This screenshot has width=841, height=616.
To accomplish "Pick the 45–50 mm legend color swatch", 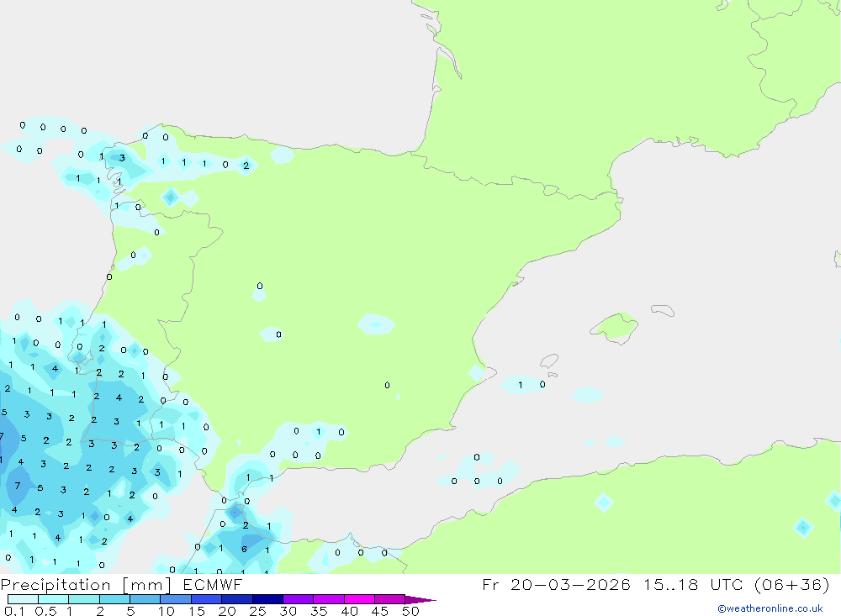I will 390,599.
